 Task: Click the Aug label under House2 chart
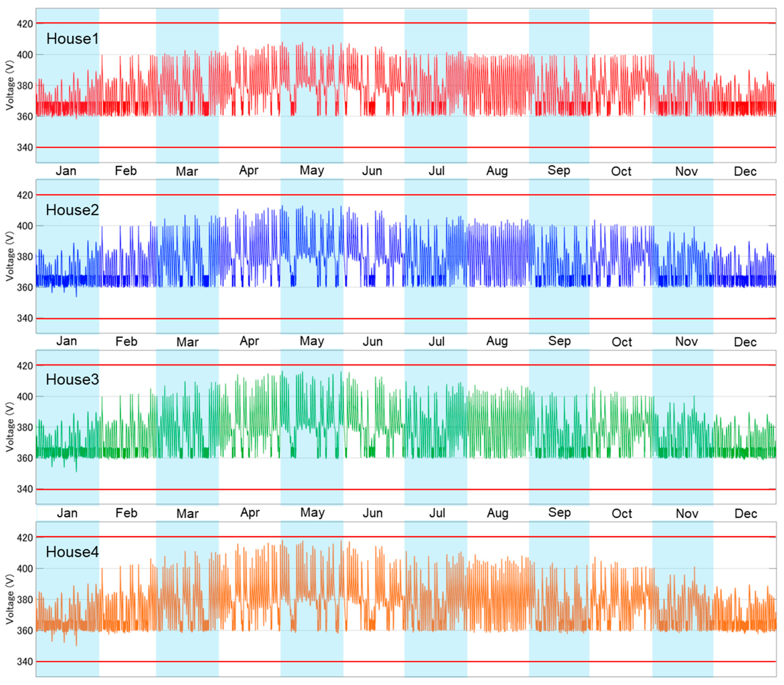[x=497, y=341]
